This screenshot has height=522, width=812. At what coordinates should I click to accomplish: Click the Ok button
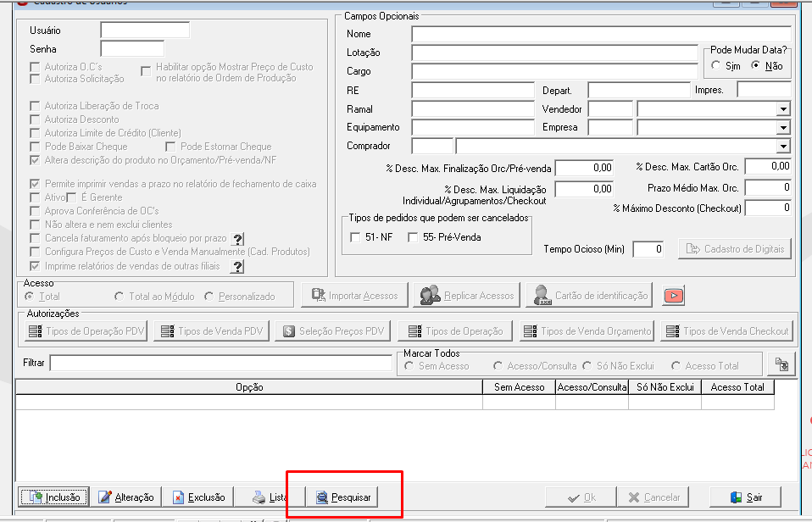coord(581,497)
